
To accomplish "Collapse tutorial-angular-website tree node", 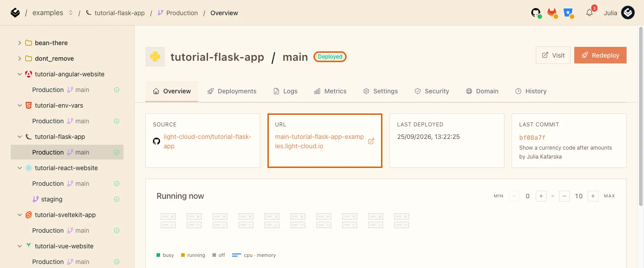I will (19, 74).
